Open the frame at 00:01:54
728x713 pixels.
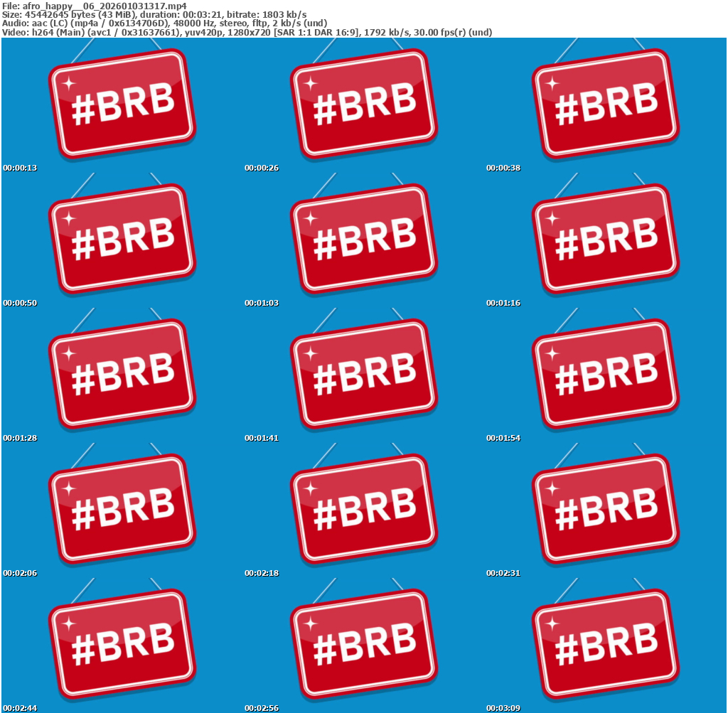coord(606,375)
